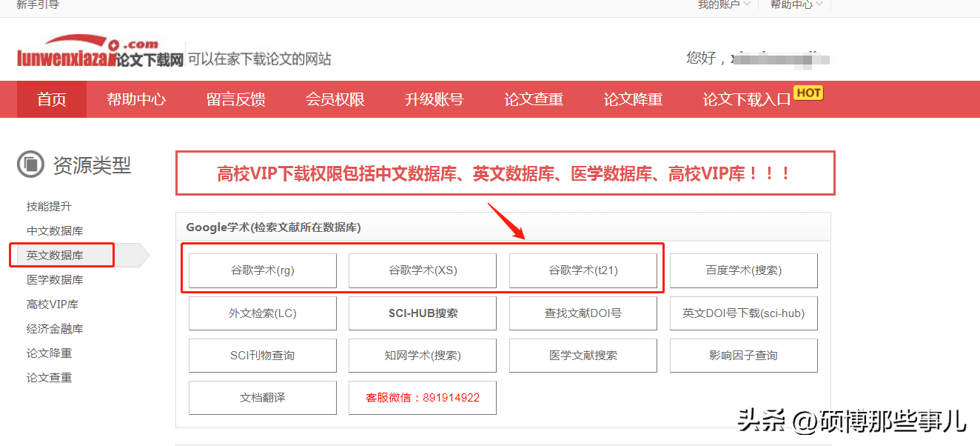Viewport: 980px width, 446px height.
Task: Click the lunwenxiazai site logo
Action: point(100,55)
